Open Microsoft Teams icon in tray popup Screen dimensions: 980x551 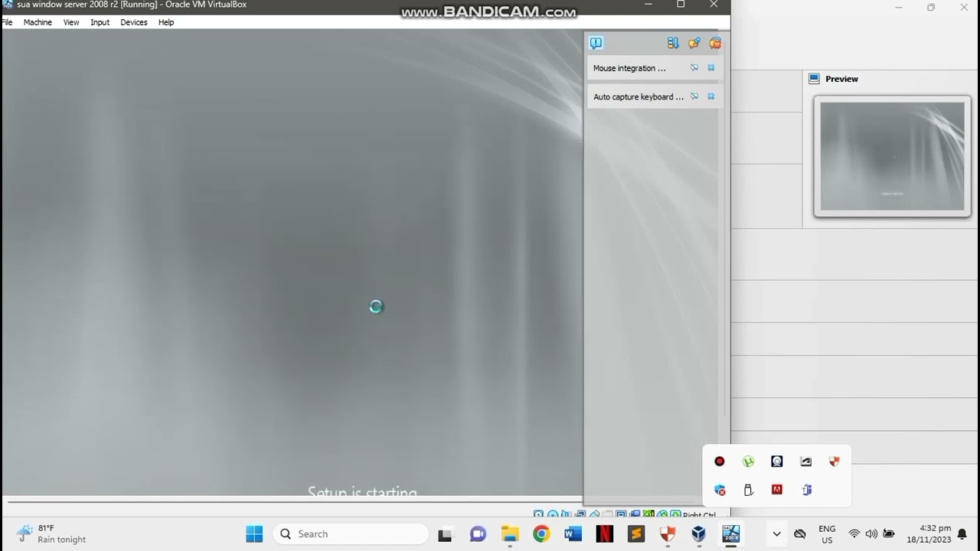[x=805, y=490]
